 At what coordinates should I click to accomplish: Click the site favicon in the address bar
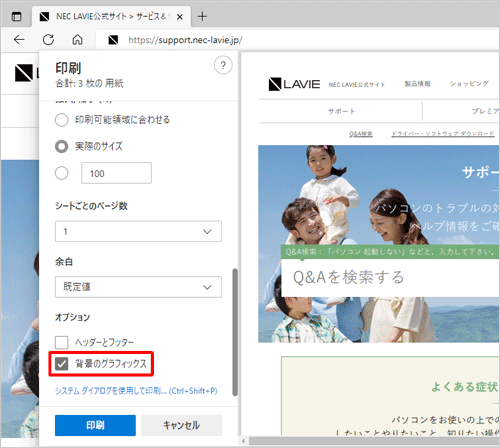113,40
